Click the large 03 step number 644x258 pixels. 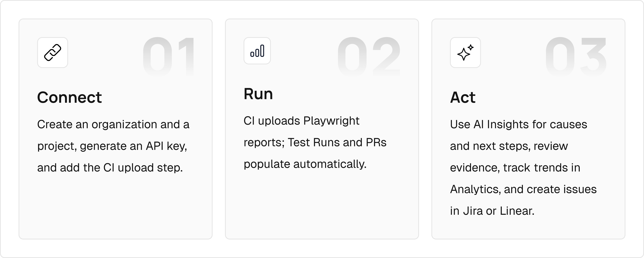tap(575, 56)
